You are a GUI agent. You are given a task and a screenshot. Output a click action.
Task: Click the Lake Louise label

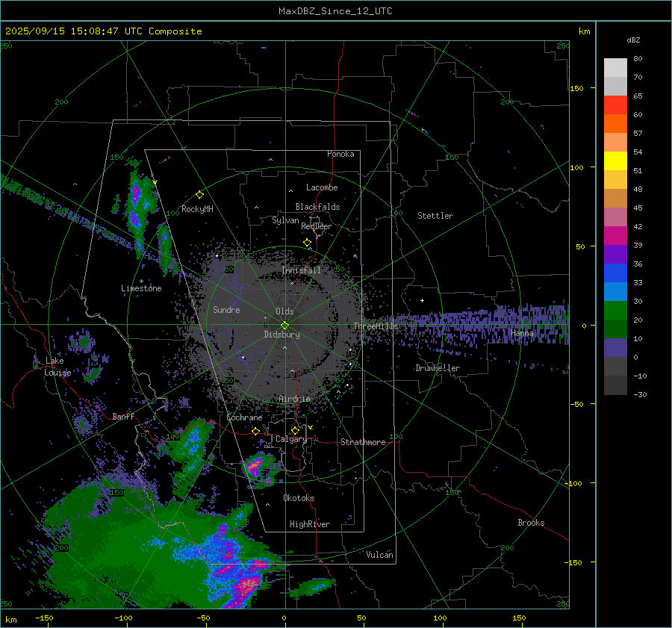(57, 367)
